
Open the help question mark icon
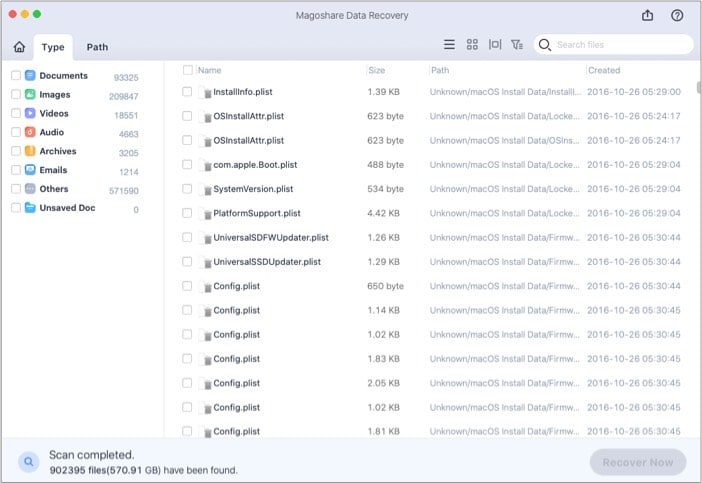(x=677, y=15)
